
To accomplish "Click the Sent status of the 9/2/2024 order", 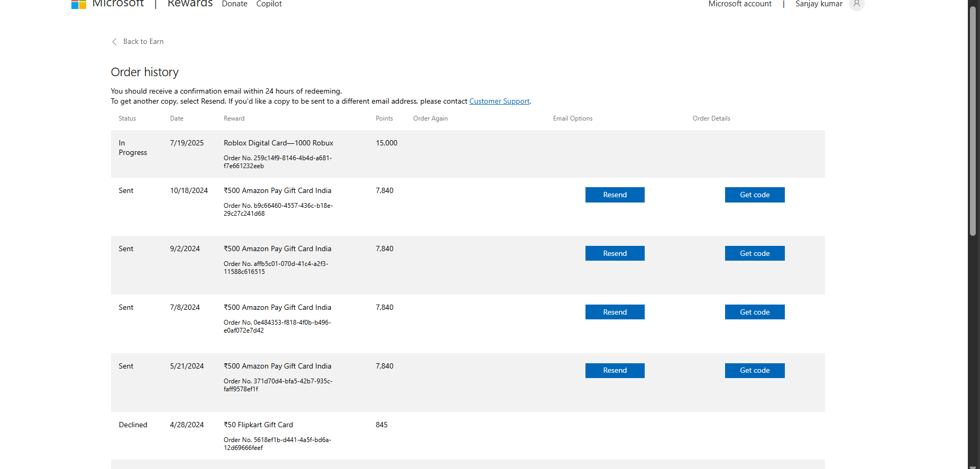I will [x=126, y=249].
